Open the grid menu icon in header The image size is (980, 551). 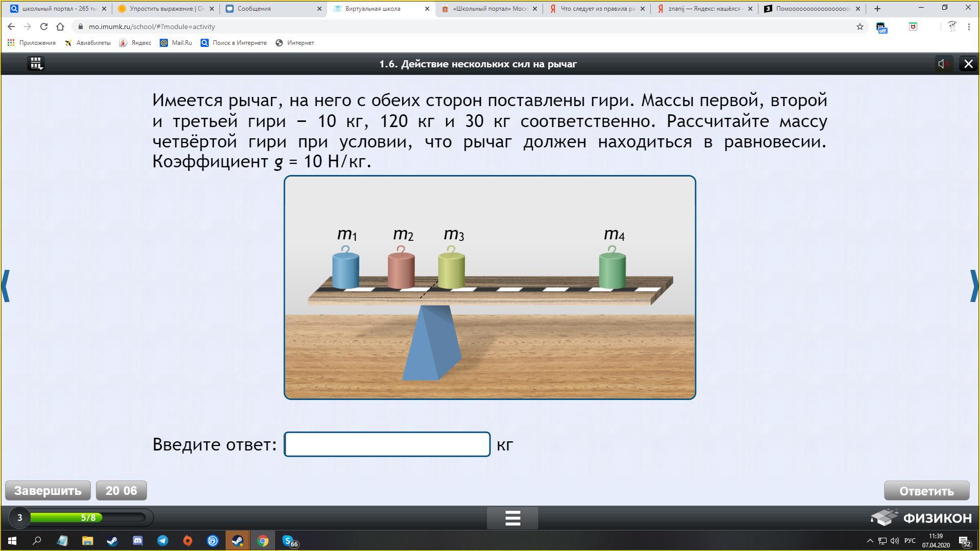click(x=36, y=64)
